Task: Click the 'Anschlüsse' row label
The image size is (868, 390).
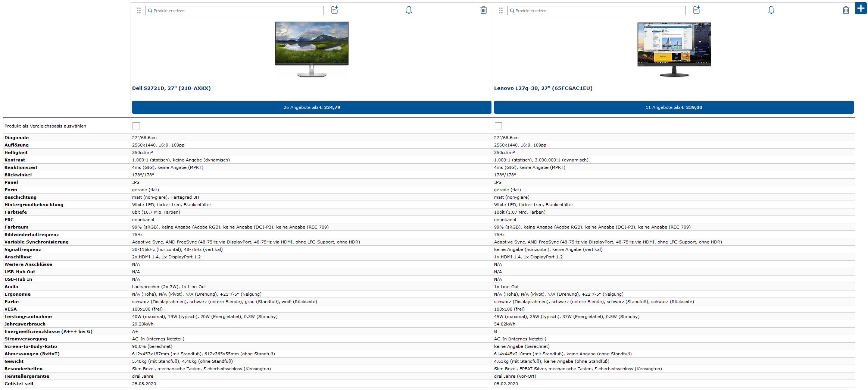Action: pyautogui.click(x=18, y=257)
